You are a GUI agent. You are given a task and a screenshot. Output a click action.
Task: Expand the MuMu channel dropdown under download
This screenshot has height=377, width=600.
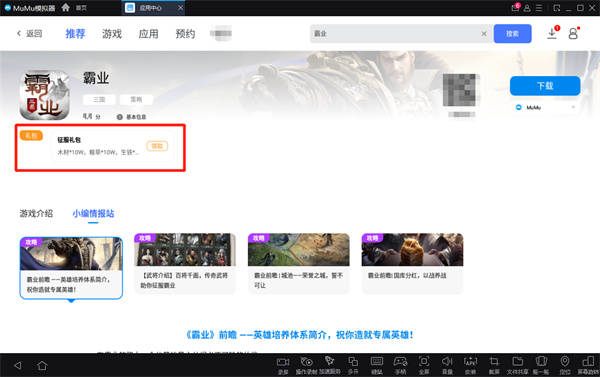[x=545, y=108]
